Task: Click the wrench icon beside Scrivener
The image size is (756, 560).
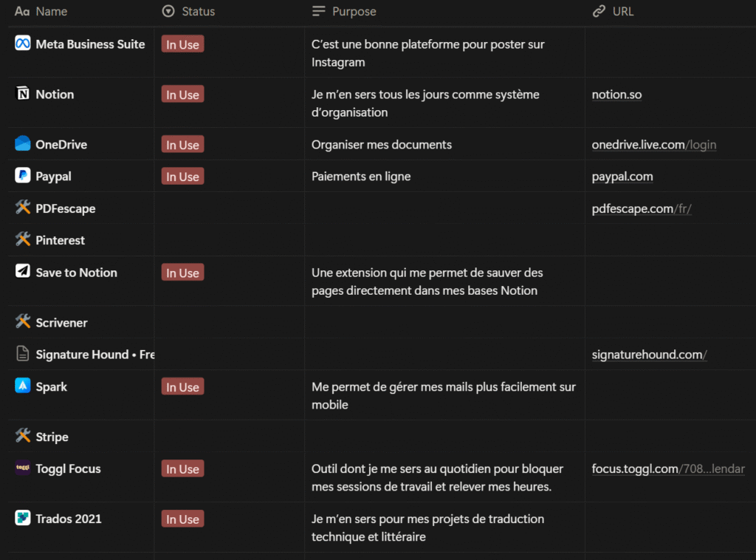Action: point(21,322)
